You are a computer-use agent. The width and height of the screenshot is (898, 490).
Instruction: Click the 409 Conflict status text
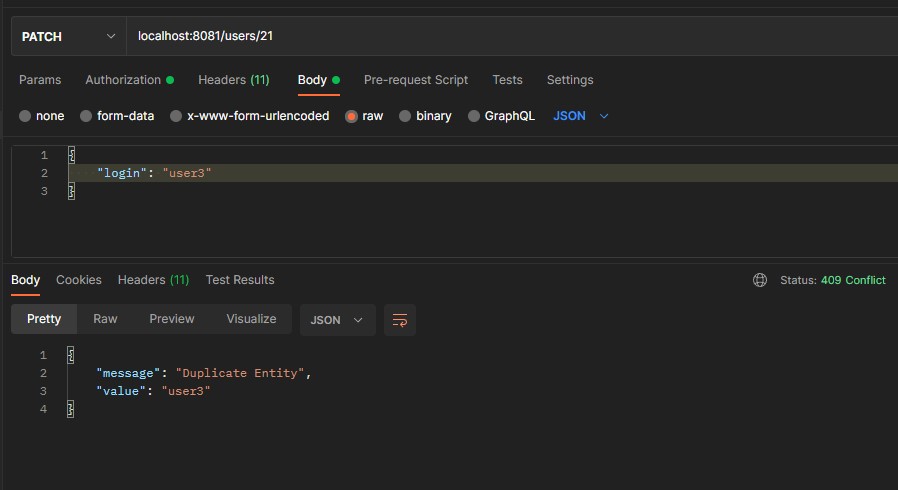tap(853, 280)
